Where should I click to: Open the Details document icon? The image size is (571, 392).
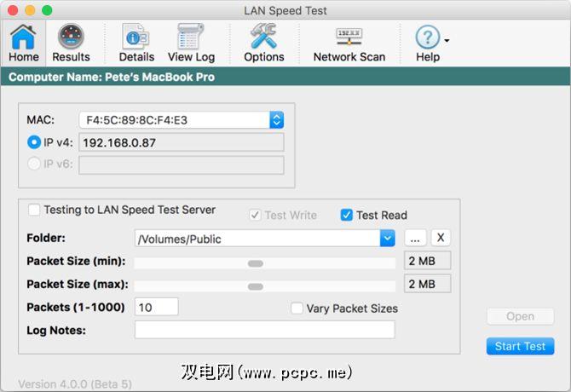click(136, 43)
